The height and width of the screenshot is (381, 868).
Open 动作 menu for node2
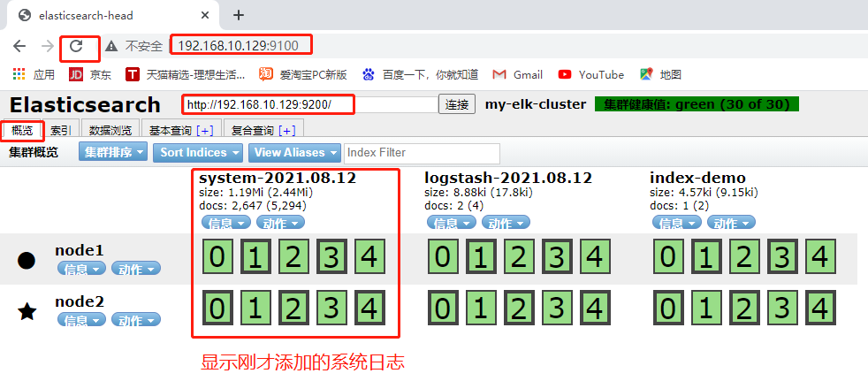(x=136, y=320)
